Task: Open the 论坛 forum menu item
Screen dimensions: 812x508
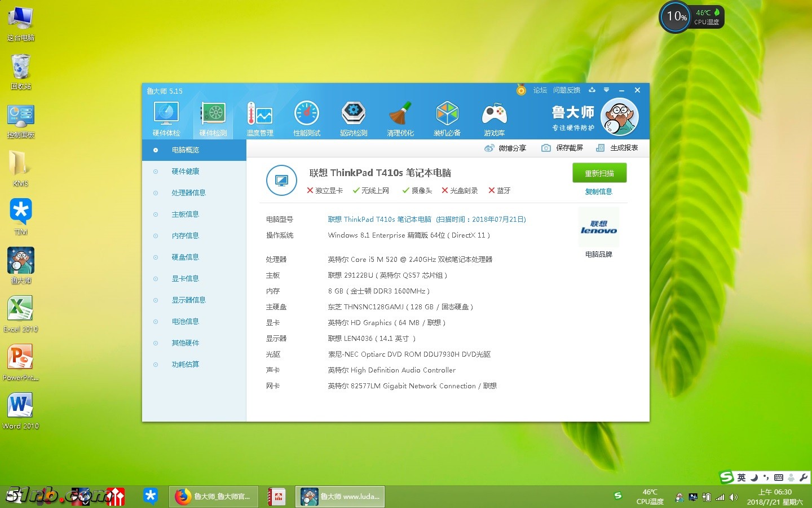Action: [x=540, y=90]
